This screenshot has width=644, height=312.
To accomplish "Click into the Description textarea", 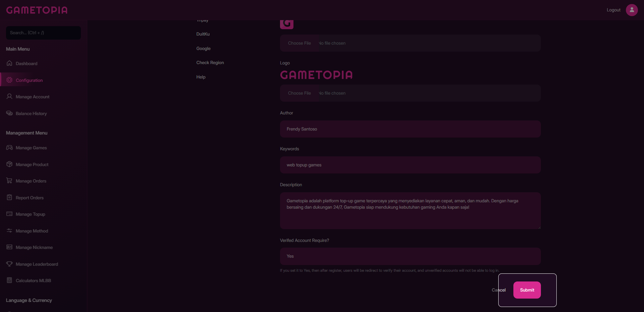I will (x=410, y=210).
